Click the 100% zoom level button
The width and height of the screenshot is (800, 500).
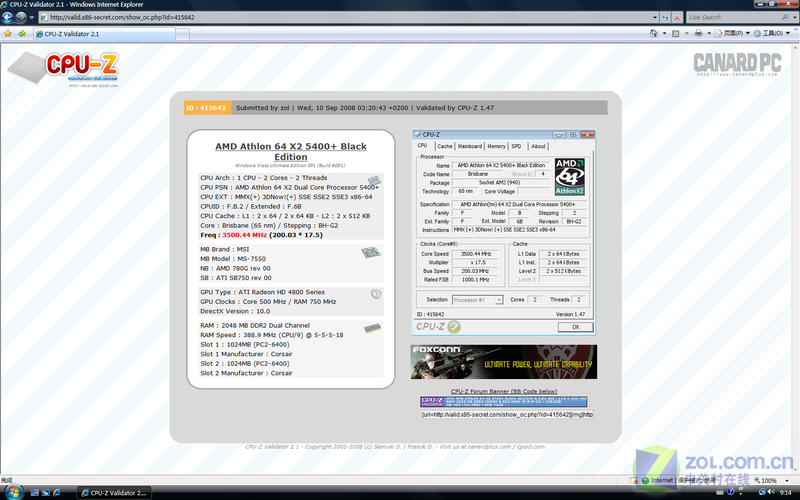tap(768, 481)
